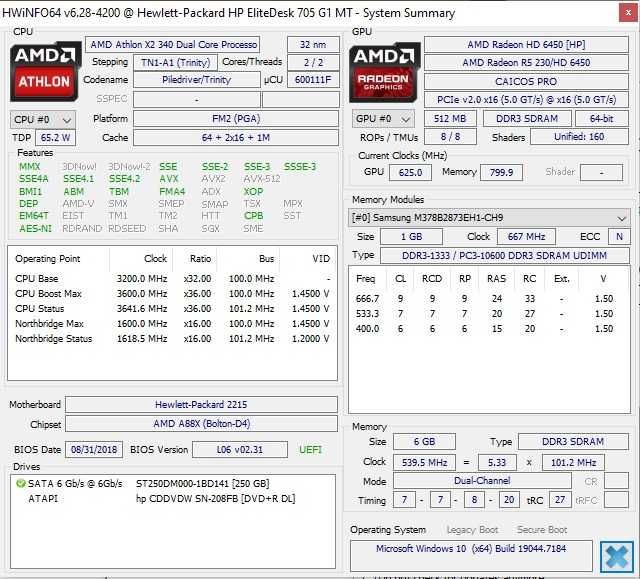
Task: Click the VID column header
Action: pyautogui.click(x=308, y=259)
